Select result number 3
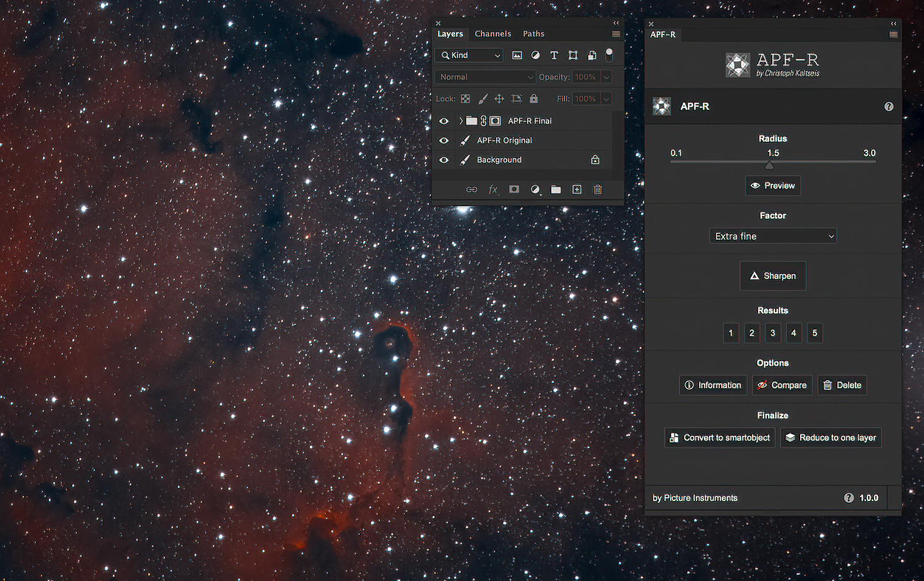 click(772, 333)
